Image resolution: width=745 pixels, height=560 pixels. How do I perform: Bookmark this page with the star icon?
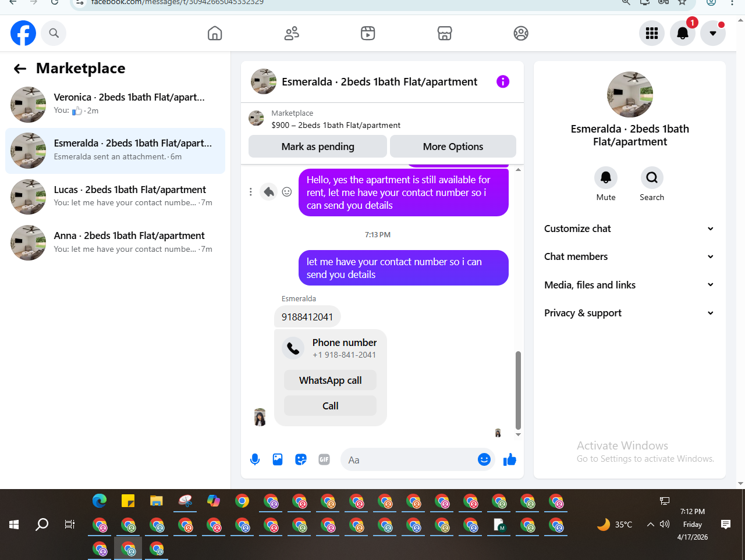coord(682,2)
